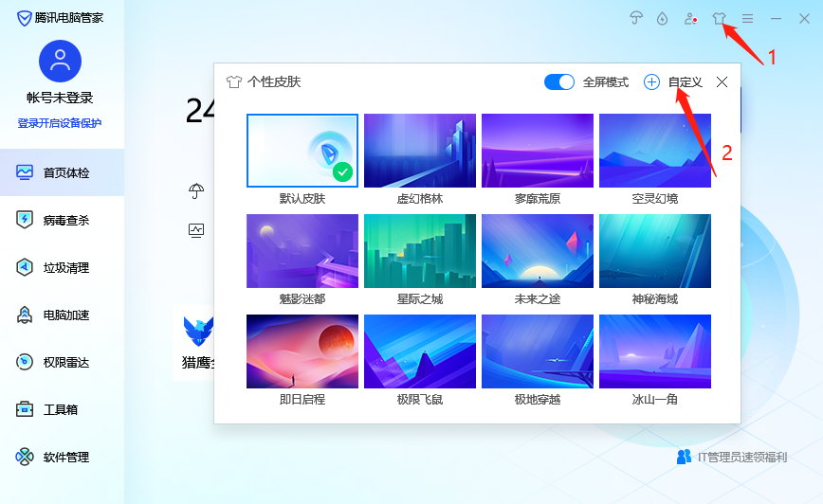Click the 个性皮肤 dialog title
Image resolution: width=823 pixels, height=504 pixels.
point(274,81)
